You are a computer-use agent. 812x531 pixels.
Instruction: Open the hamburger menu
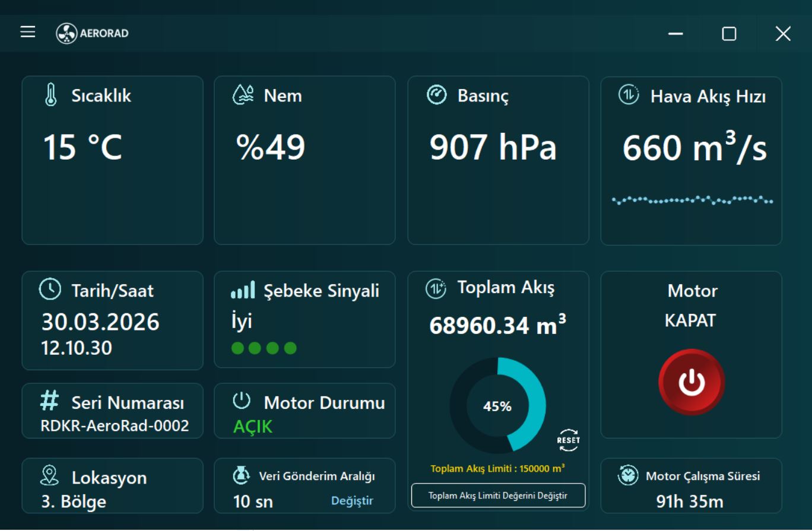click(28, 32)
